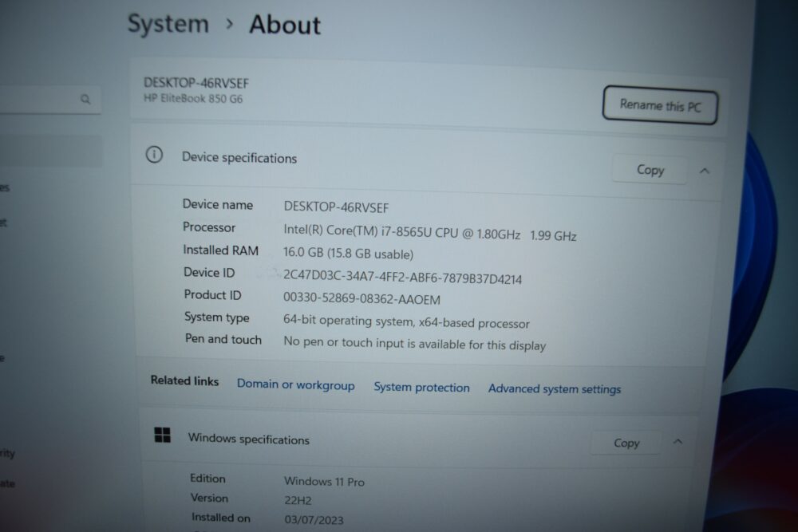Click the System type label
The height and width of the screenshot is (532, 798).
pyautogui.click(x=216, y=317)
